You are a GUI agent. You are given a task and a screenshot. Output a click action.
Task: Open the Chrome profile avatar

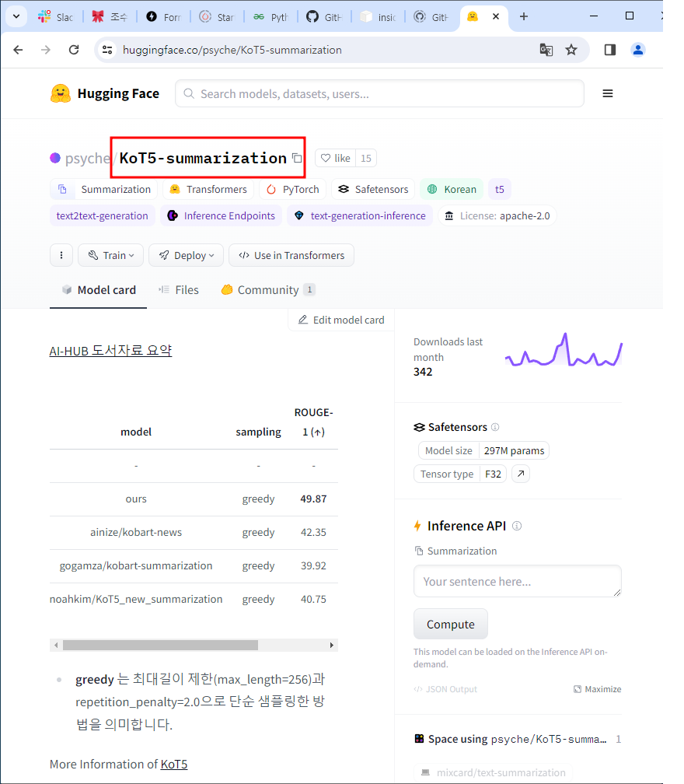(638, 50)
